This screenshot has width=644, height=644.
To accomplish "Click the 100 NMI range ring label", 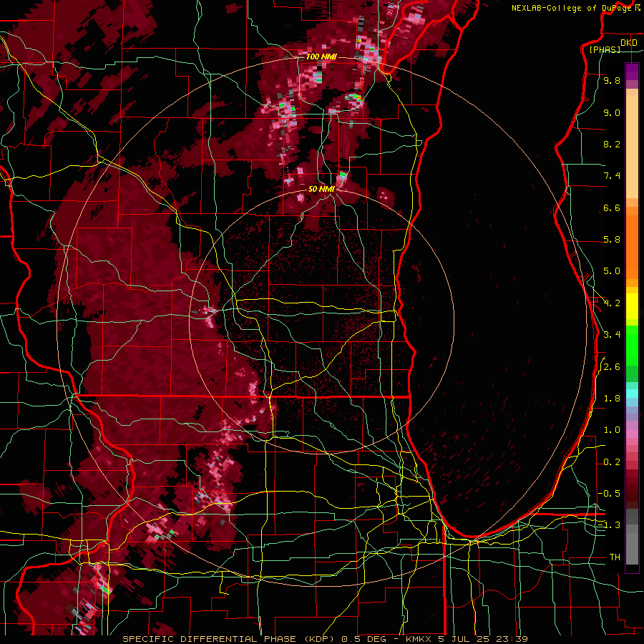I will click(x=321, y=57).
